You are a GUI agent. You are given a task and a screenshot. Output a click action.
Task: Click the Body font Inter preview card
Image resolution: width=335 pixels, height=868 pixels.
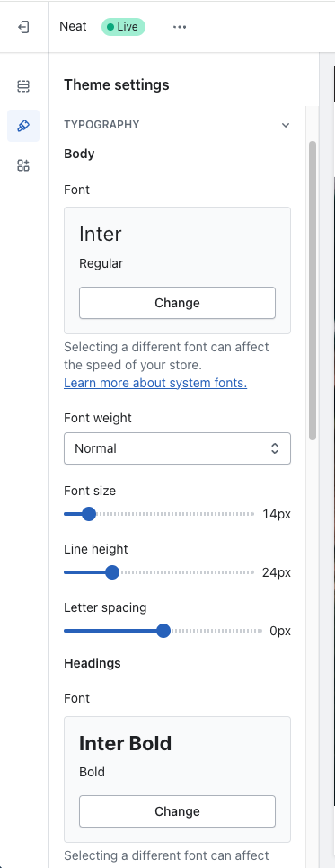point(177,270)
